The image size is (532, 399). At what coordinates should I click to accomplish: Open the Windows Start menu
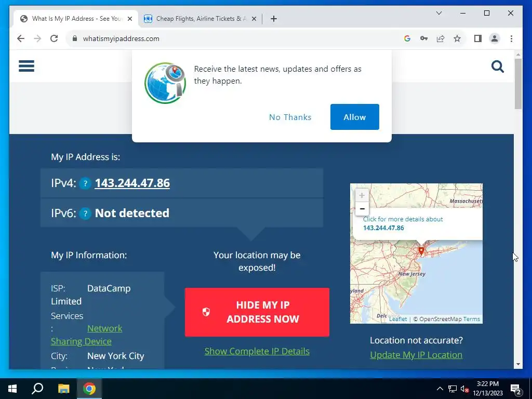pyautogui.click(x=12, y=389)
